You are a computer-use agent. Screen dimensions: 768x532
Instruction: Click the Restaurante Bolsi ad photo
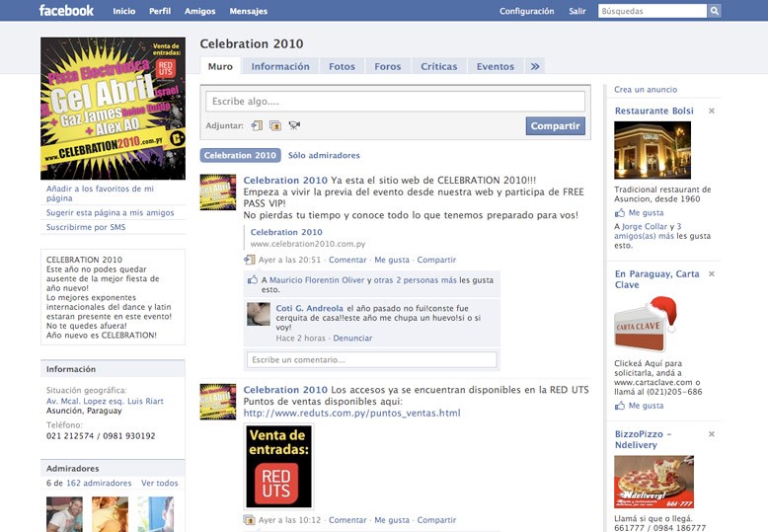point(653,150)
